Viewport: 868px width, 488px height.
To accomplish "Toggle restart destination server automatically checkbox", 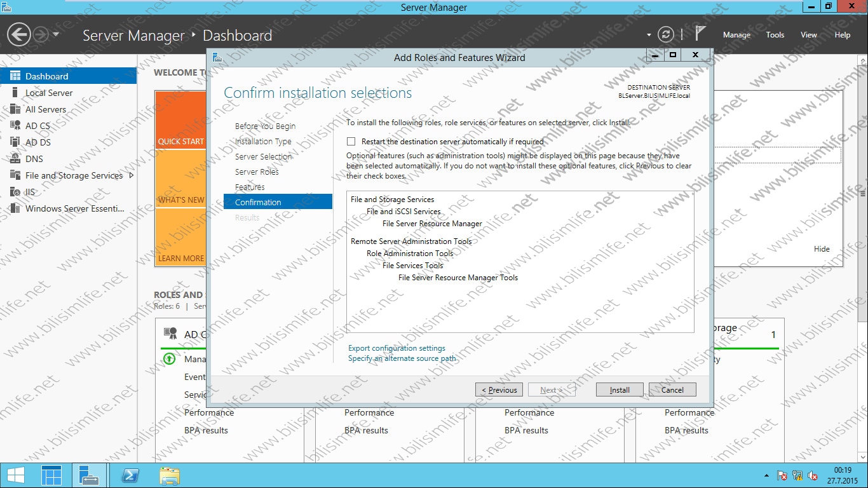I will tap(351, 142).
